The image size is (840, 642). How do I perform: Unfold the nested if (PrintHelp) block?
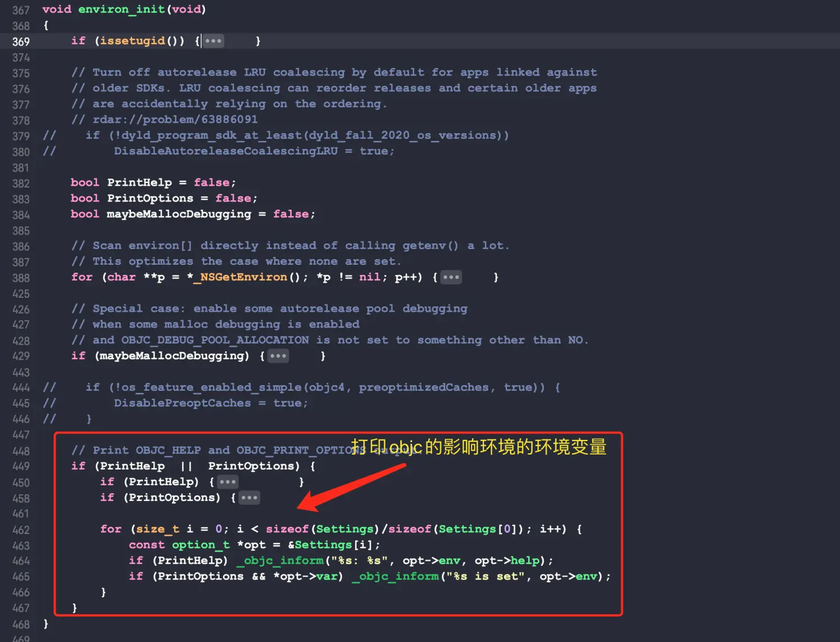tap(227, 482)
